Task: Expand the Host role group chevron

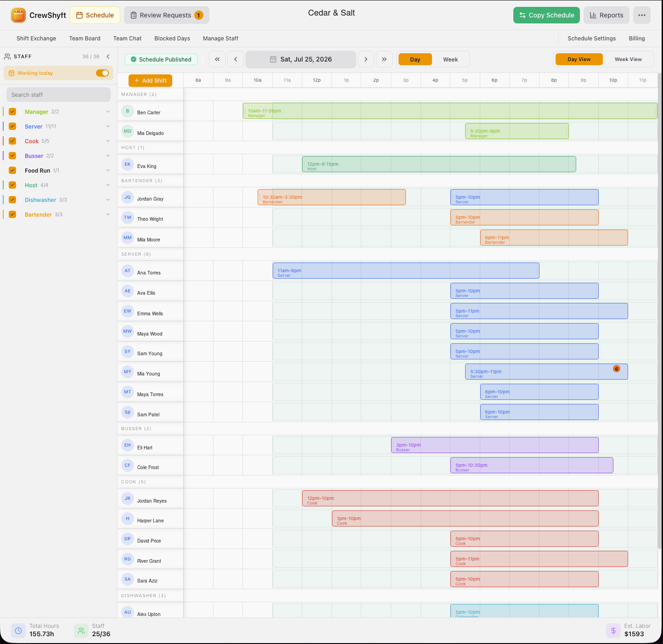Action: click(108, 185)
